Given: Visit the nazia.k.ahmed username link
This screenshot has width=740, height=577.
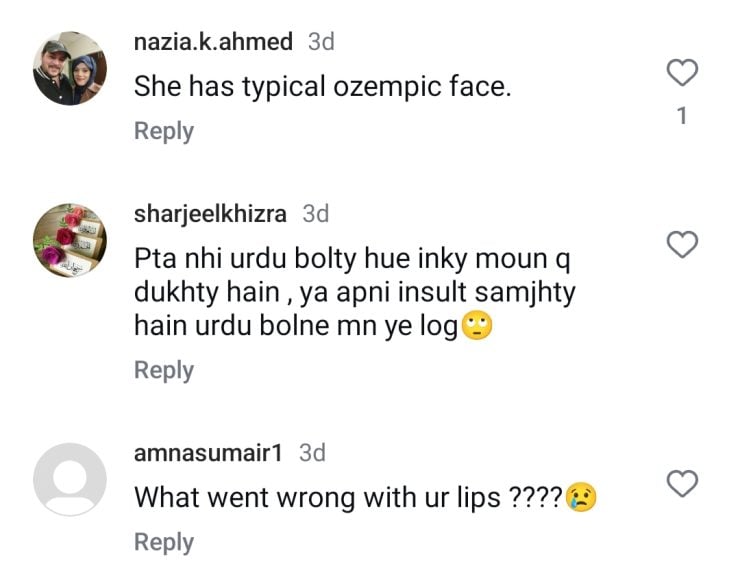Looking at the screenshot, I should pyautogui.click(x=213, y=42).
